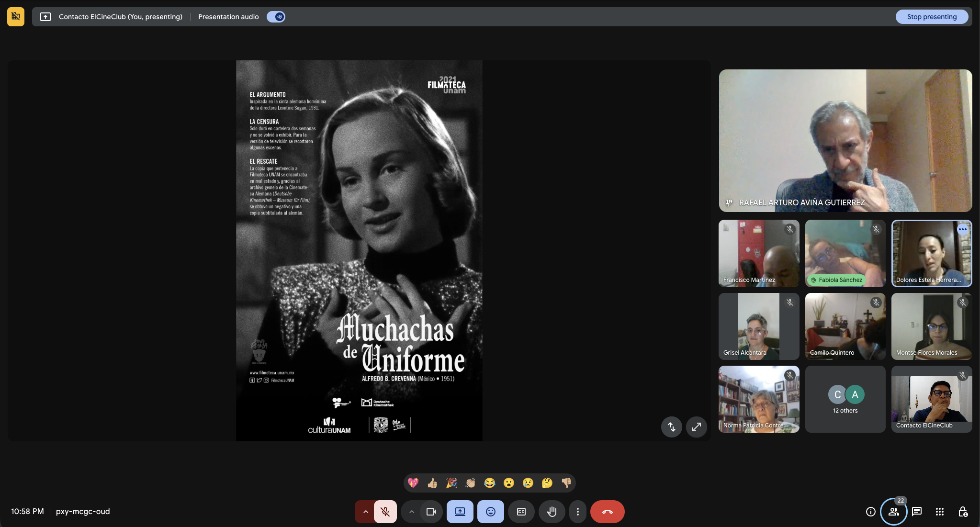Viewport: 980px width, 527px height.
Task: Send the party popper reaction
Action: [451, 483]
